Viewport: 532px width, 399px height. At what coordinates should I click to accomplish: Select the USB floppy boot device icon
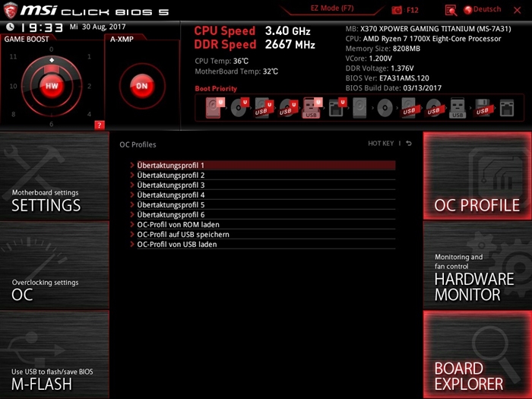[483, 108]
